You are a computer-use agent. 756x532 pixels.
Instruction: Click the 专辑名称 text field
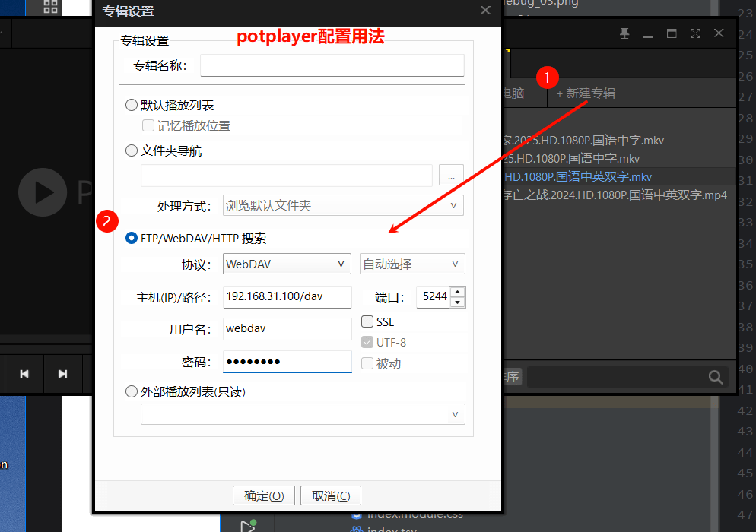point(332,65)
